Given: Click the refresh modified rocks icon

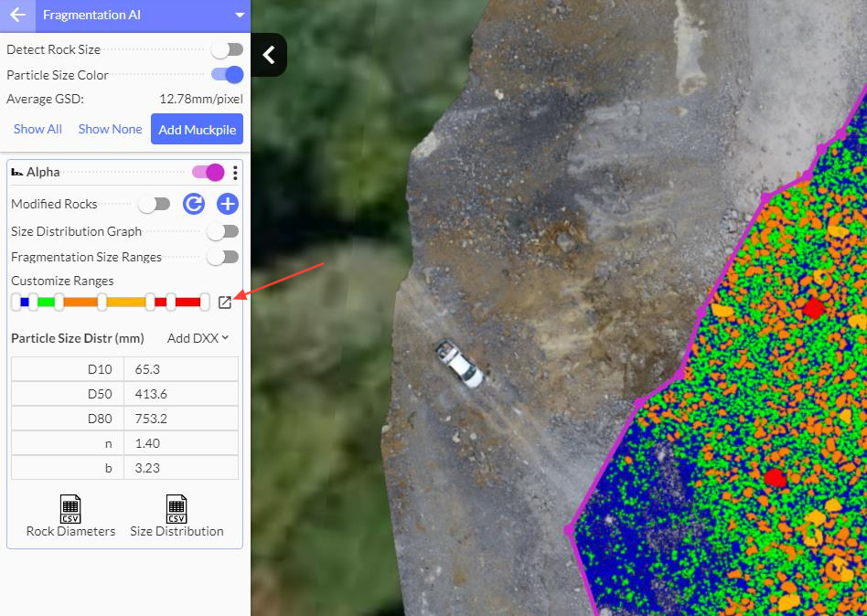Looking at the screenshot, I should coord(193,204).
